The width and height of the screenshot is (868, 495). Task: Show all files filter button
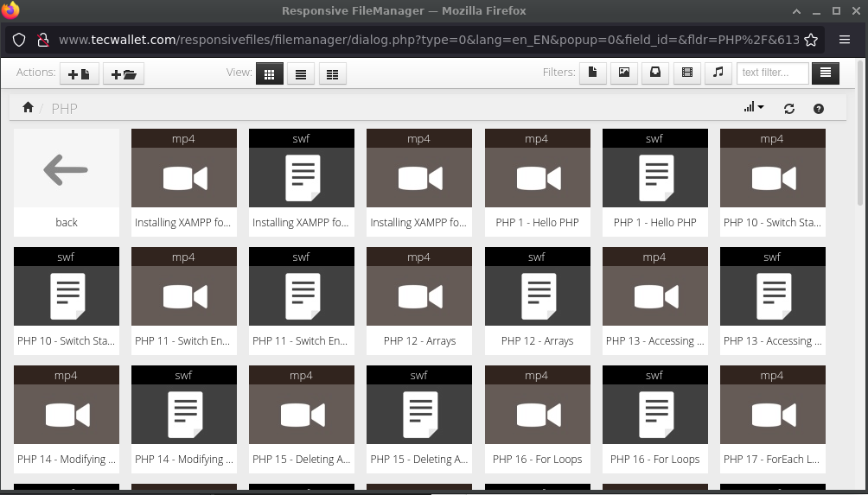pyautogui.click(x=826, y=73)
